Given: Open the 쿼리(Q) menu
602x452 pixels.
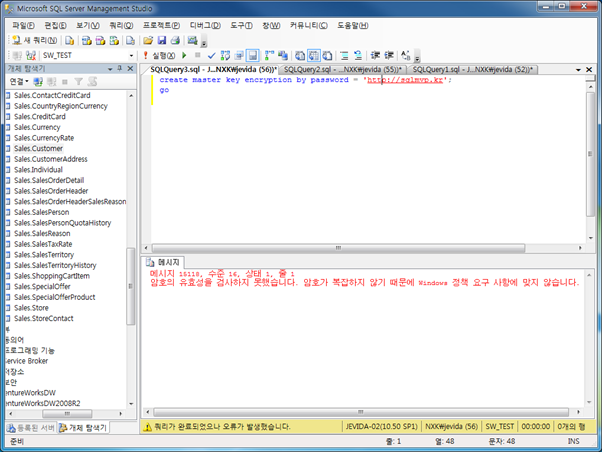Looking at the screenshot, I should pos(121,25).
